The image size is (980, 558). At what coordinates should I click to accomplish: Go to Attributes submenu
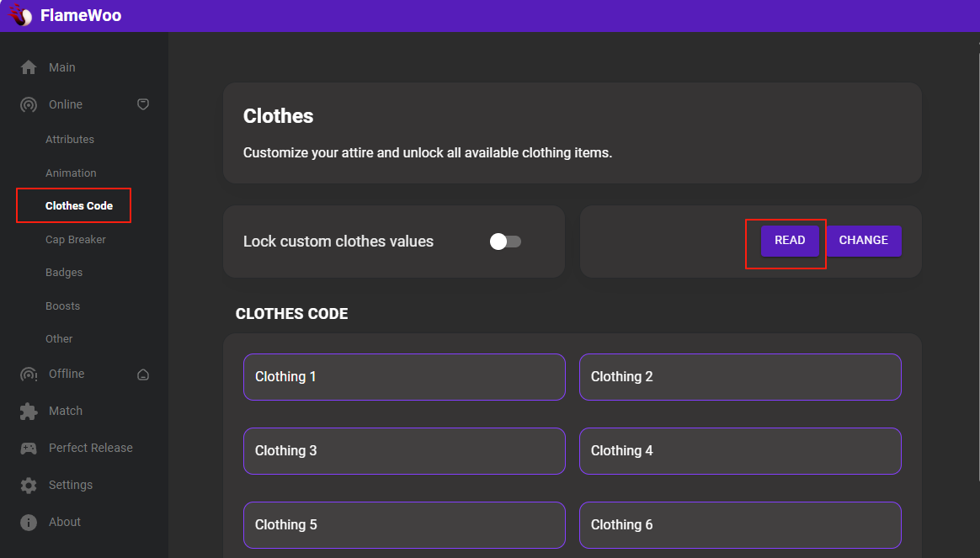(69, 140)
